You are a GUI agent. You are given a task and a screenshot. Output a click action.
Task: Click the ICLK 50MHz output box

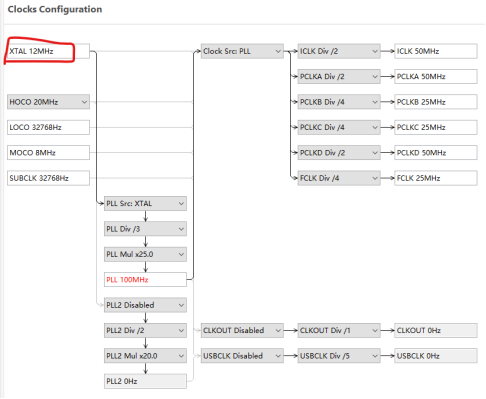click(x=436, y=51)
